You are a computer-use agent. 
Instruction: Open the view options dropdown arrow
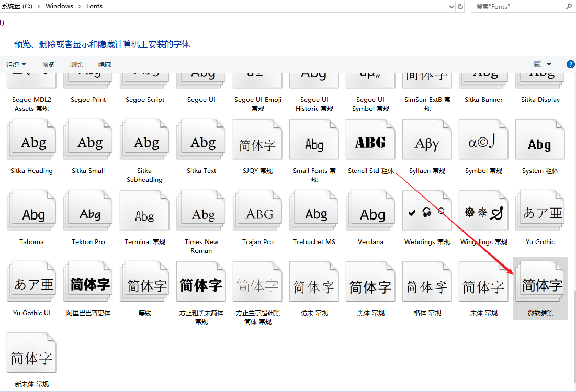pyautogui.click(x=549, y=64)
